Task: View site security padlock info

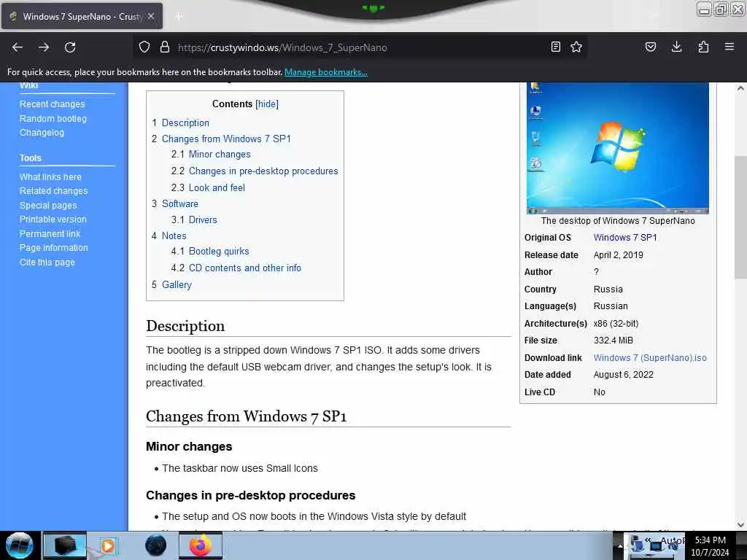Action: tap(164, 47)
